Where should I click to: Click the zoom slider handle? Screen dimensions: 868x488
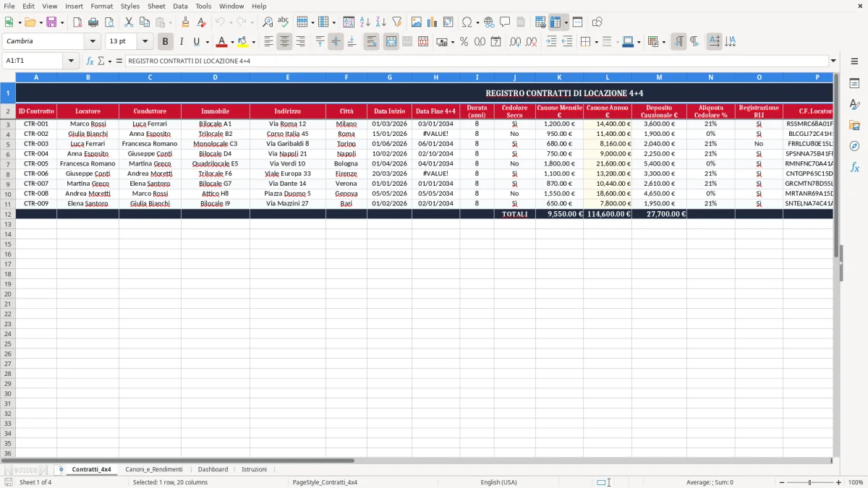810,482
